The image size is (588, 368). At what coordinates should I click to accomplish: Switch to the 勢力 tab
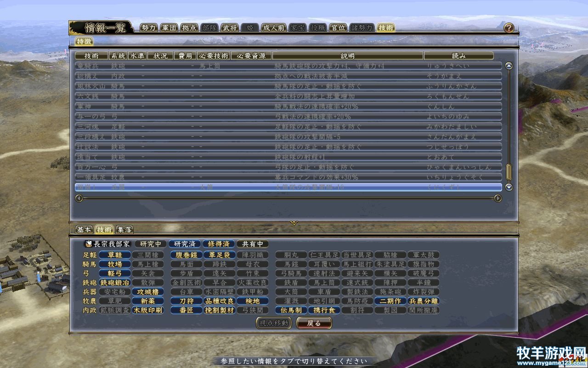pos(149,28)
